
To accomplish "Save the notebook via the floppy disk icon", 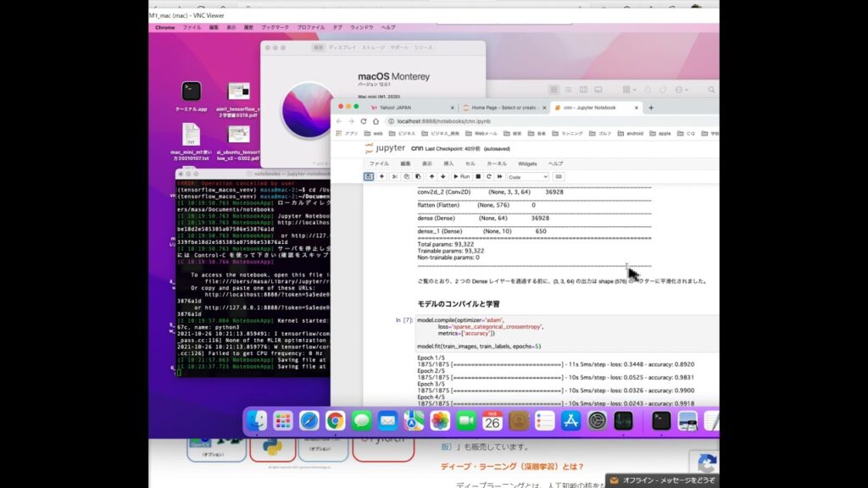I will coord(368,176).
